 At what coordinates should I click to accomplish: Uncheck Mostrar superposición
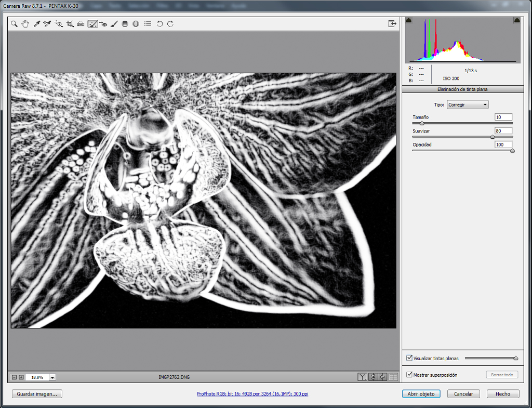coord(409,375)
